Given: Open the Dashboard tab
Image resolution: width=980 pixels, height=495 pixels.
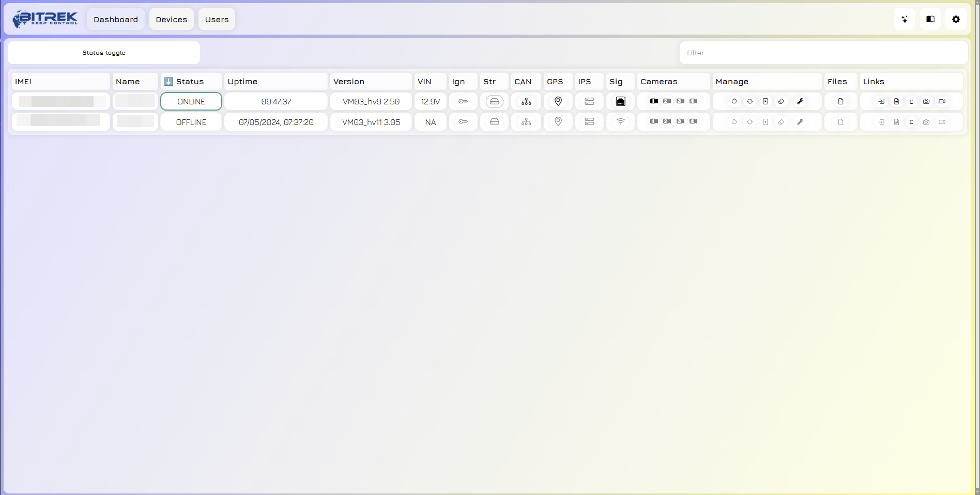Looking at the screenshot, I should pos(116,19).
